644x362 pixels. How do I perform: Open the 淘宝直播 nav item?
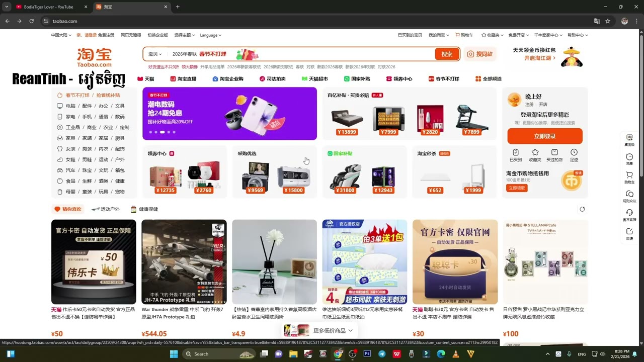183,79
